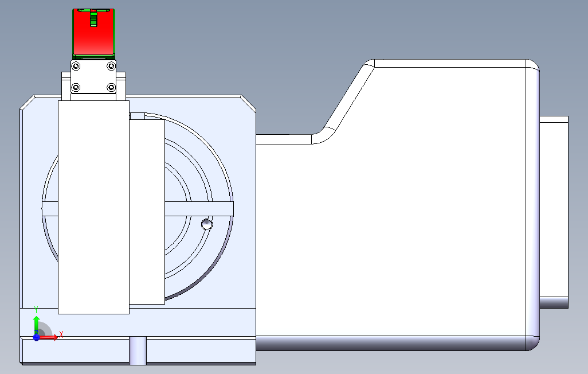The image size is (588, 374).
Task: Select the small round hole on the disc
Action: tap(207, 224)
